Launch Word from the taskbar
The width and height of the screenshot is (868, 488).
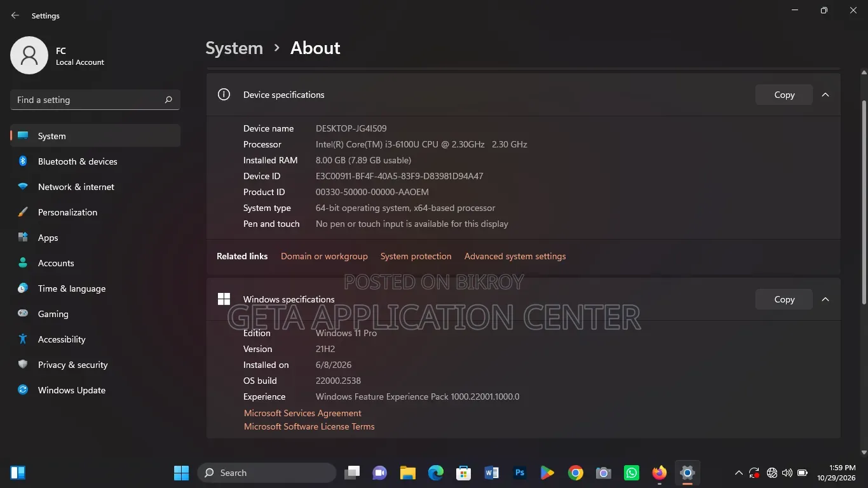tap(491, 473)
